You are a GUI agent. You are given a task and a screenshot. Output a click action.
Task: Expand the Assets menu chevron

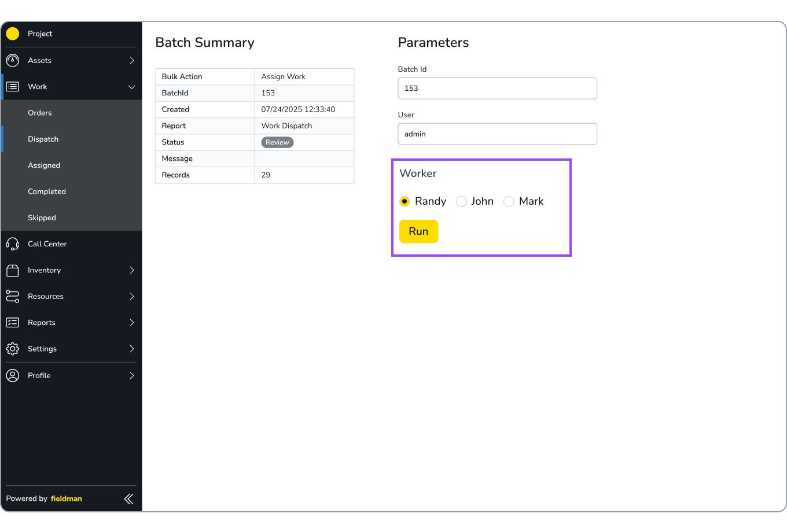pyautogui.click(x=132, y=60)
